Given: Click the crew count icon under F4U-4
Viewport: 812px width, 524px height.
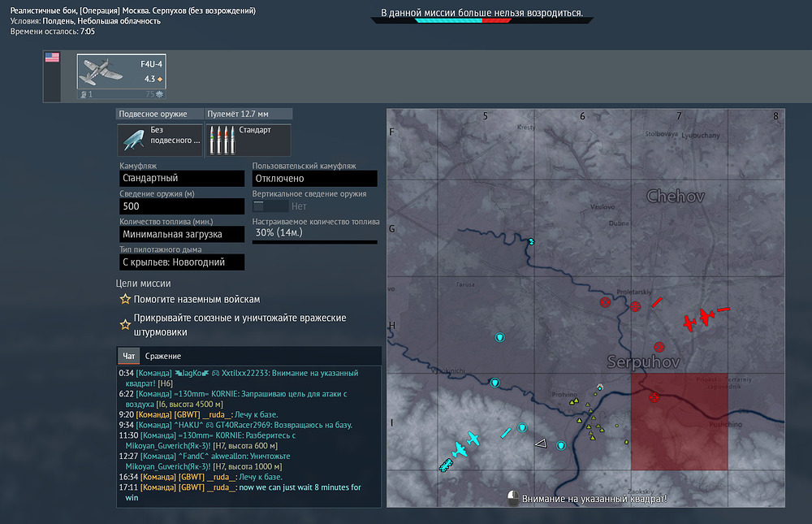Looking at the screenshot, I should [x=84, y=94].
